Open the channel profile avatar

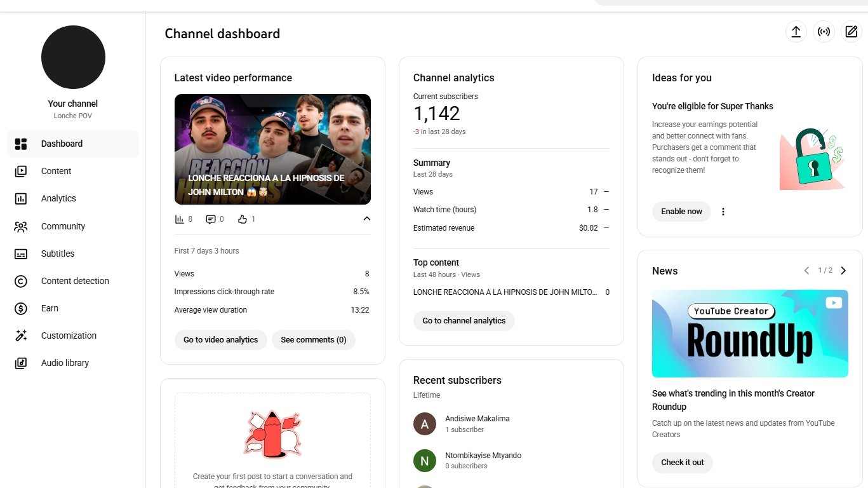click(73, 57)
